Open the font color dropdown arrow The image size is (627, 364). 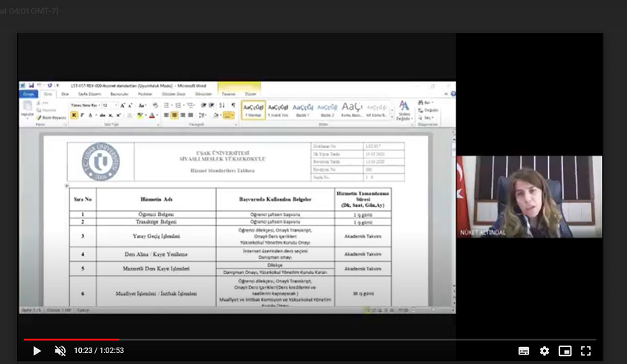pos(157,115)
